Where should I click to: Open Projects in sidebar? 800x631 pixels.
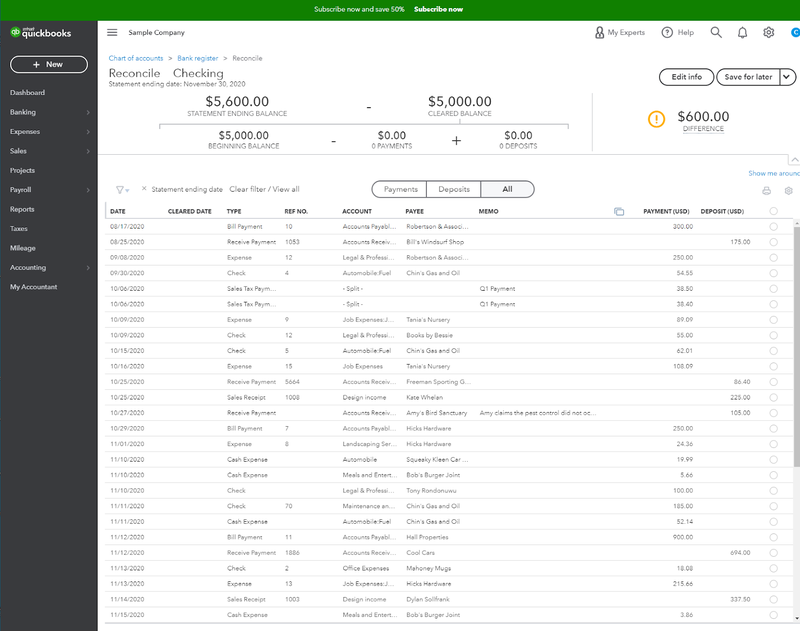point(22,170)
